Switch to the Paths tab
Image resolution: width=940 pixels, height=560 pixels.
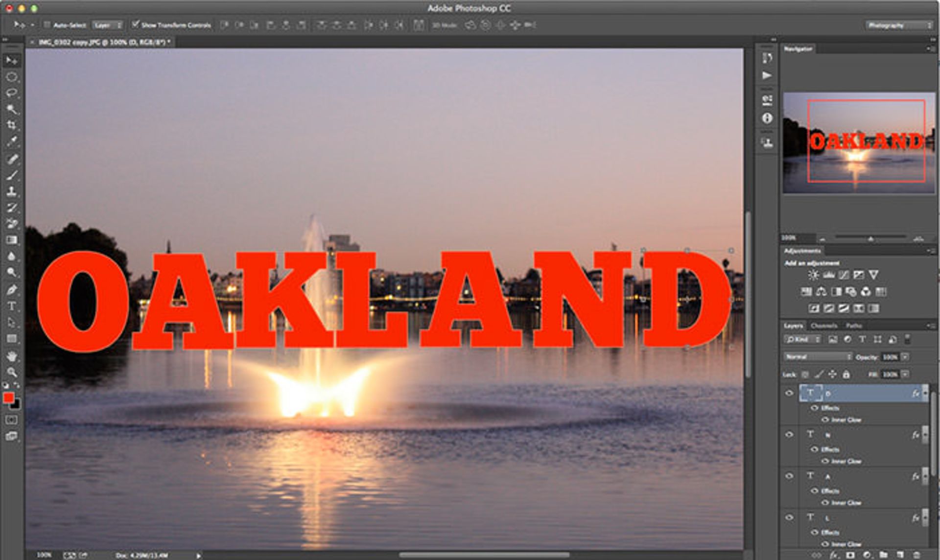(854, 326)
